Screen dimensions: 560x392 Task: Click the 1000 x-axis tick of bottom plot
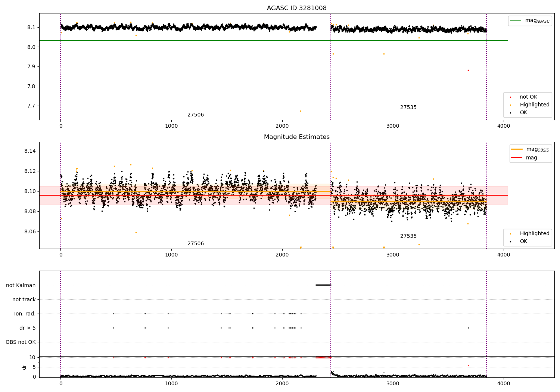click(x=171, y=384)
